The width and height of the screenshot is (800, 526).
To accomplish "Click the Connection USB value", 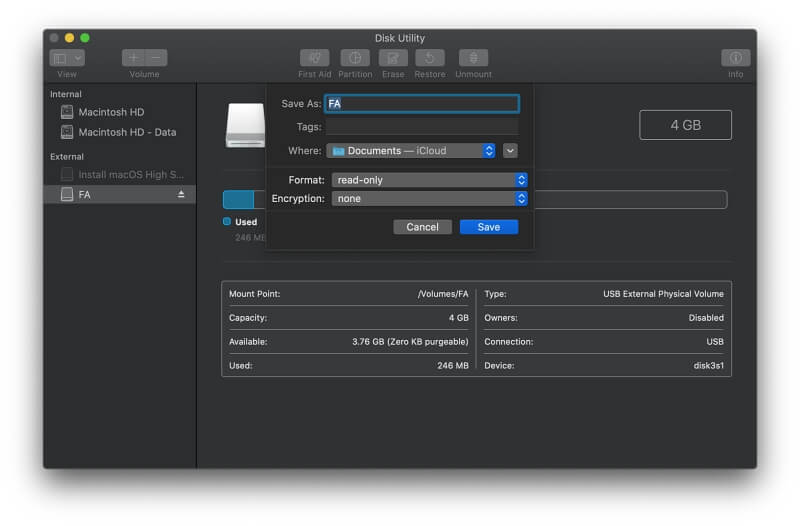I will 715,342.
